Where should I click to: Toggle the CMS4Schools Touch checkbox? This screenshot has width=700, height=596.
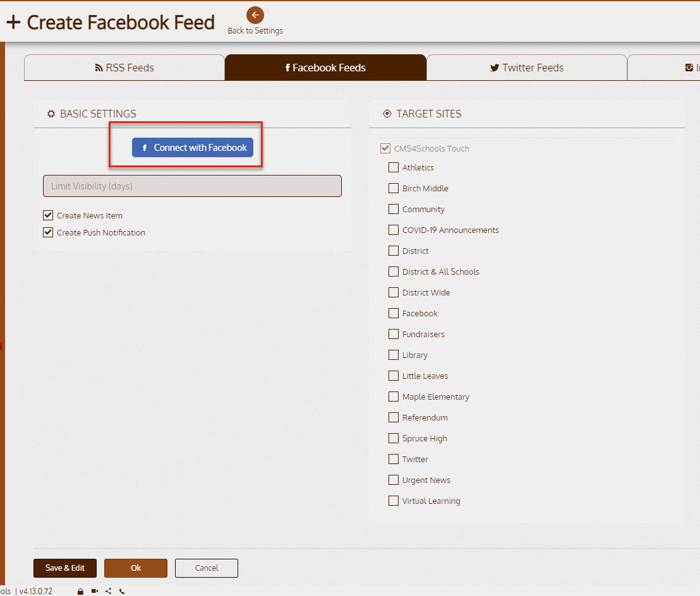(x=385, y=148)
